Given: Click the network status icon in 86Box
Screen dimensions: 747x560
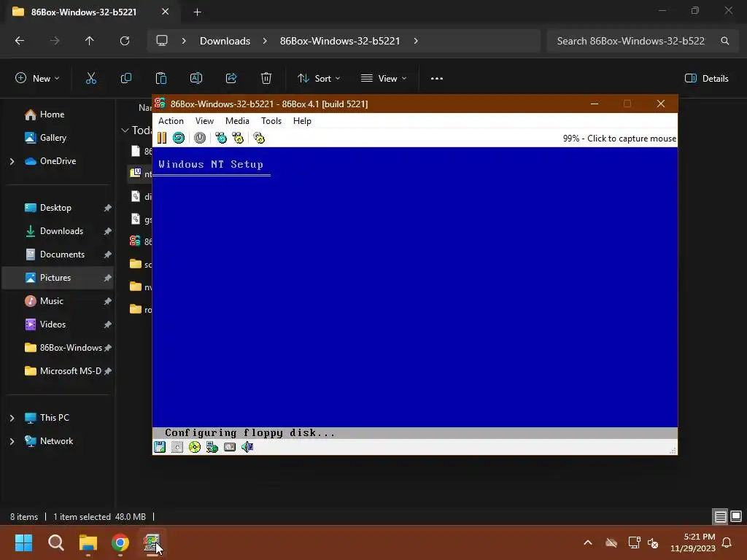Looking at the screenshot, I should (212, 447).
